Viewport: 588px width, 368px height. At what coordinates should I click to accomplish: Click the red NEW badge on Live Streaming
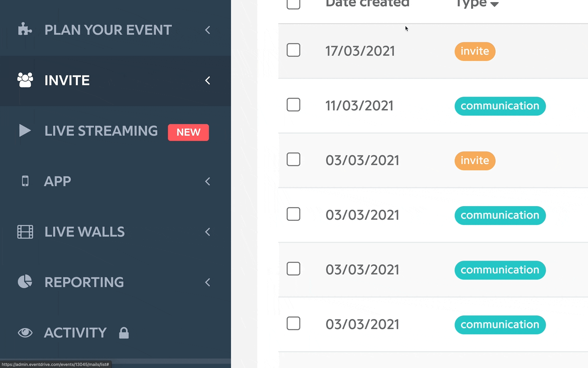(188, 132)
